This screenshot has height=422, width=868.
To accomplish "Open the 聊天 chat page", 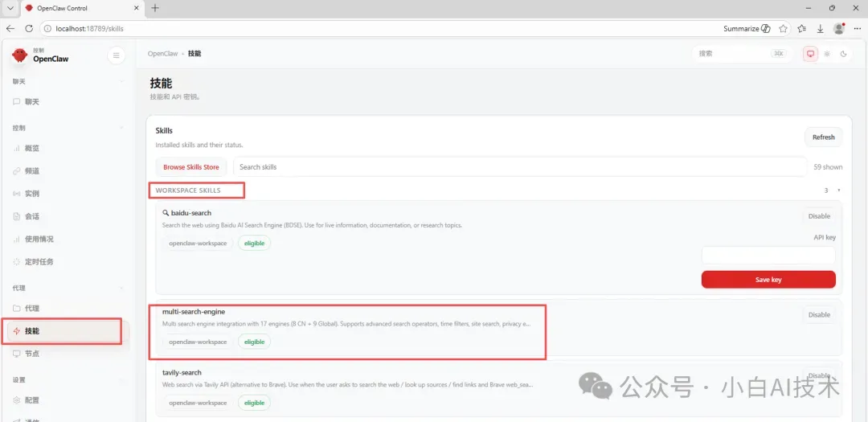I will pos(68,102).
